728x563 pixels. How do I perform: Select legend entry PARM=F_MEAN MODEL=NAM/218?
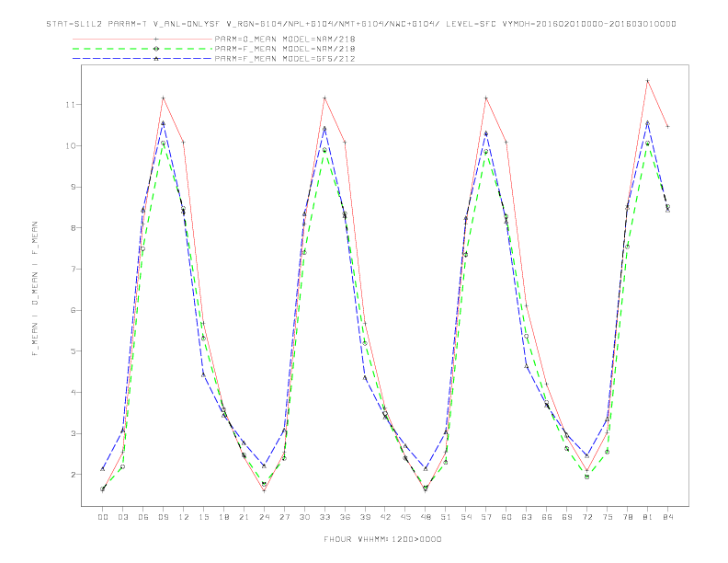tap(285, 49)
